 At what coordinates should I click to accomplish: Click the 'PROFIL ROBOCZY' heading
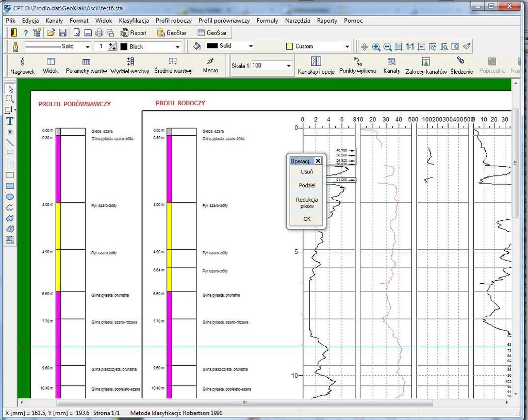pos(180,103)
